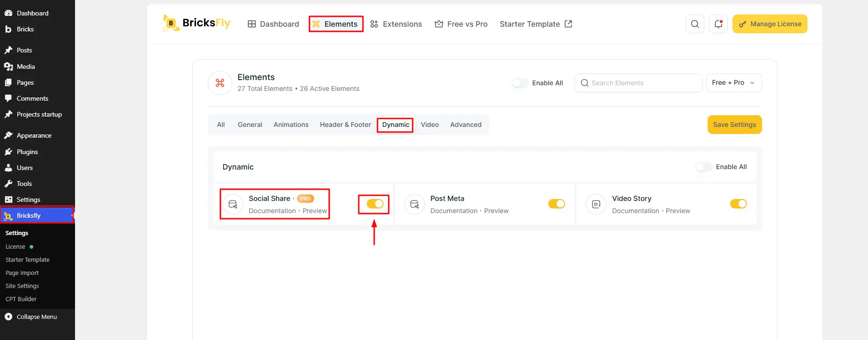Switch to the All tab
Image resolution: width=868 pixels, height=340 pixels.
[221, 125]
